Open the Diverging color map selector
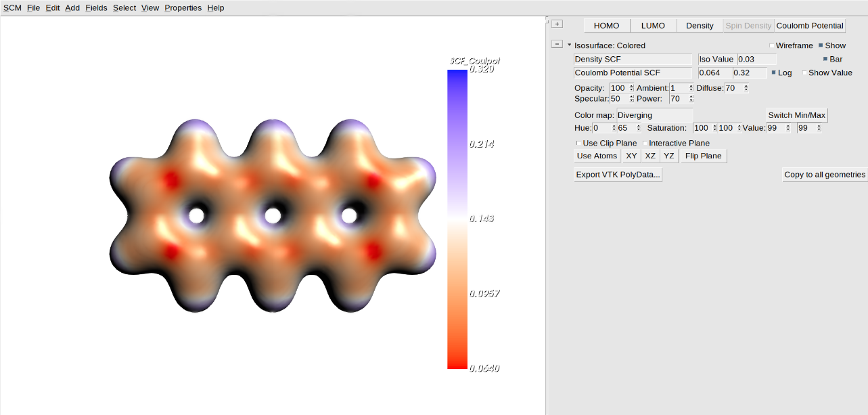The width and height of the screenshot is (868, 415). click(x=654, y=114)
